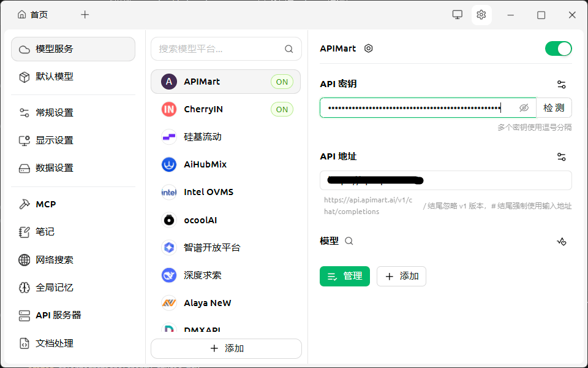Open 笔记 settings entry
This screenshot has height=368, width=588.
[x=73, y=232]
